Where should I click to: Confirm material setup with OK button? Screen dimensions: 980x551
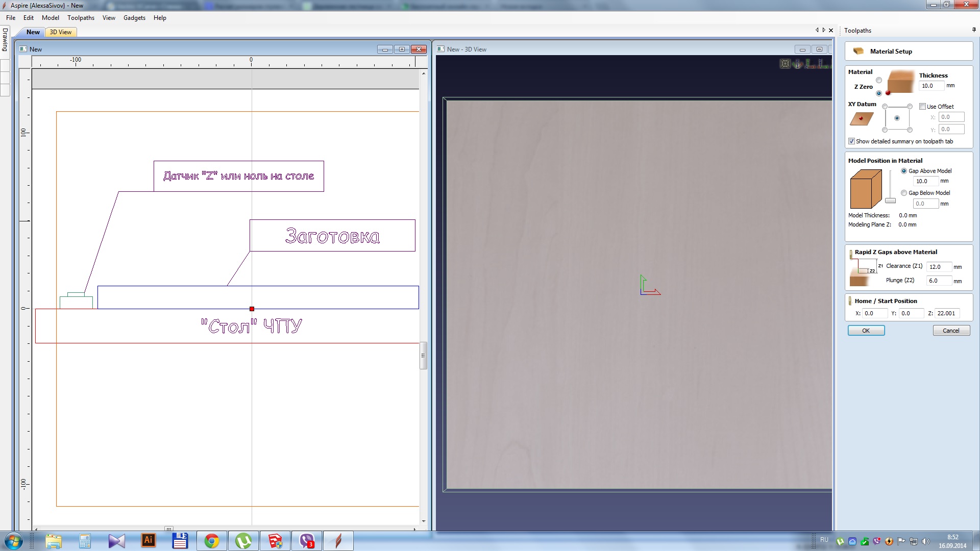866,331
